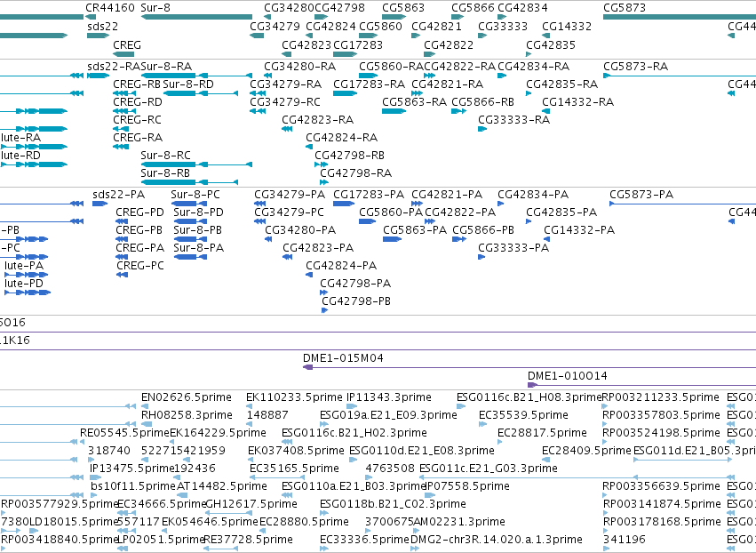Click the 341196 EST label

tap(625, 540)
